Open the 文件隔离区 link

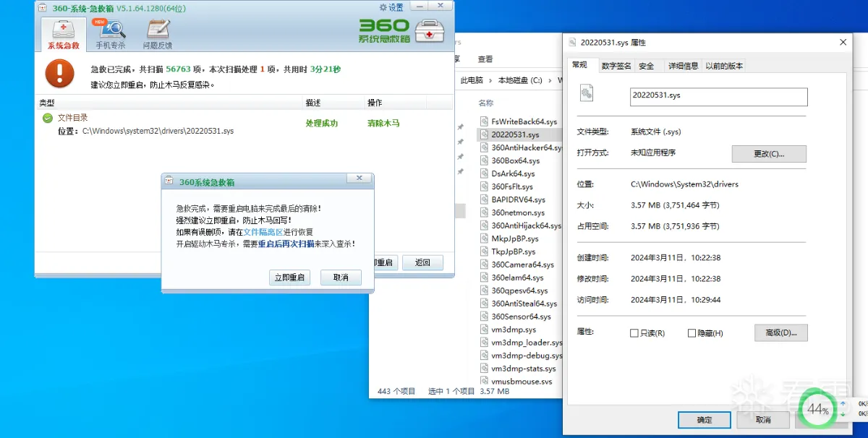pyautogui.click(x=263, y=232)
